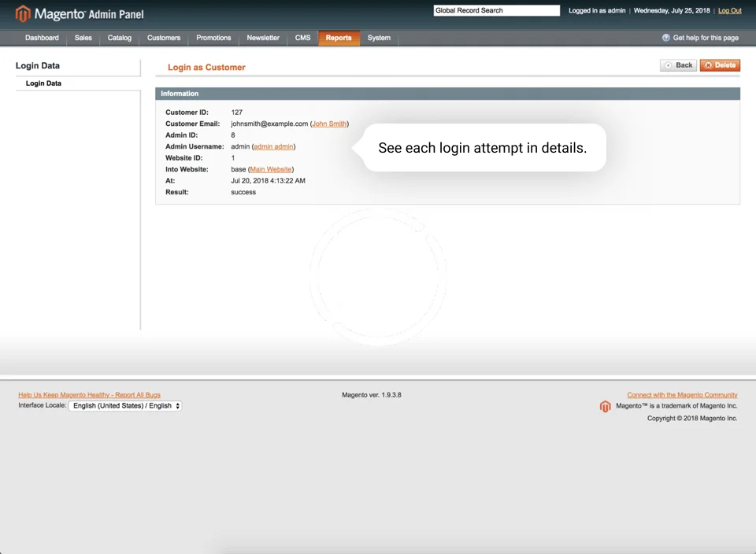Click the Magento trademark logo in footer

(x=605, y=406)
